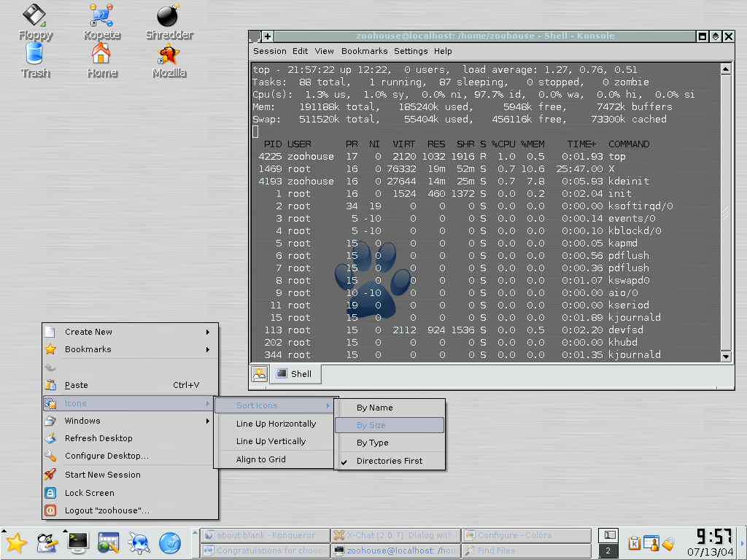The width and height of the screenshot is (747, 560).
Task: Open the penguin-with-pencil launcher in the panel
Action: [47, 543]
